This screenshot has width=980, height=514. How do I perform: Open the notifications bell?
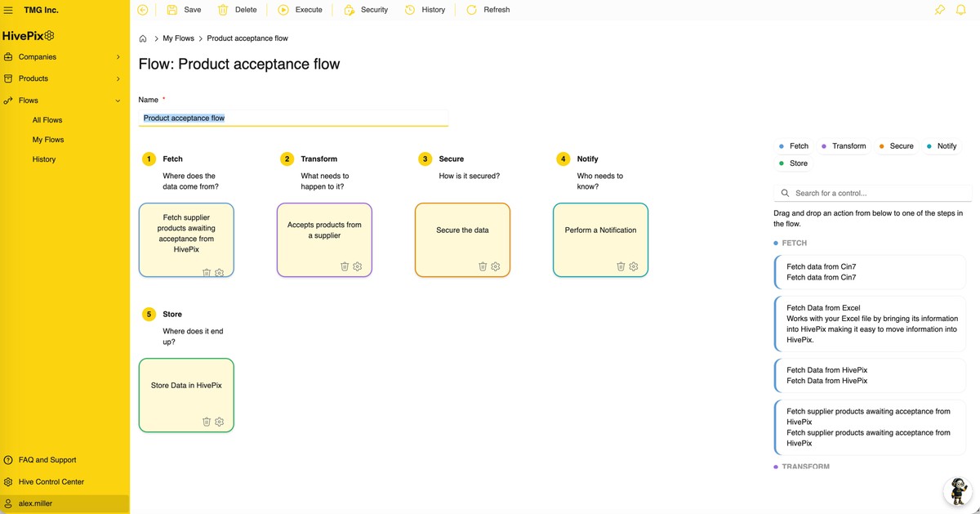[x=961, y=10]
